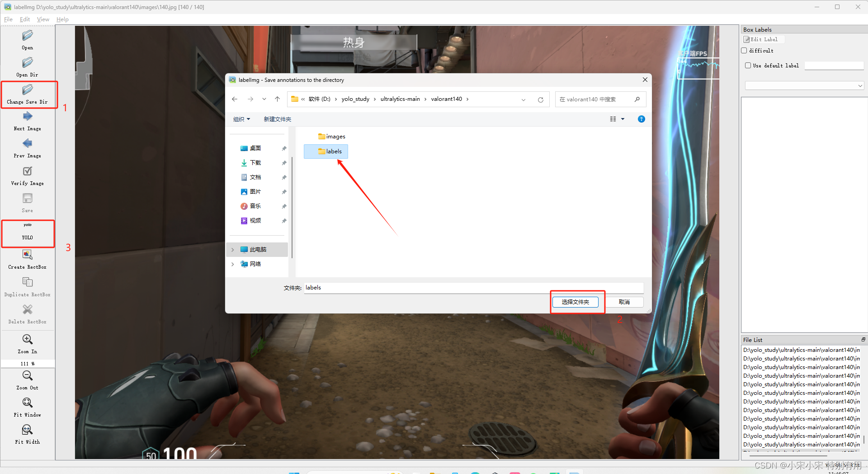Refresh the folder view in dialog
The height and width of the screenshot is (474, 868).
coord(541,100)
